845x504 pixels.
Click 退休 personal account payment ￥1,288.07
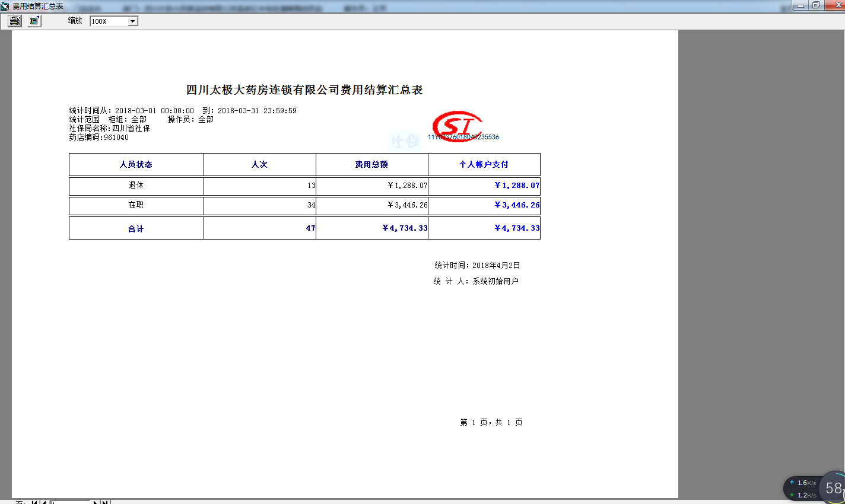517,186
